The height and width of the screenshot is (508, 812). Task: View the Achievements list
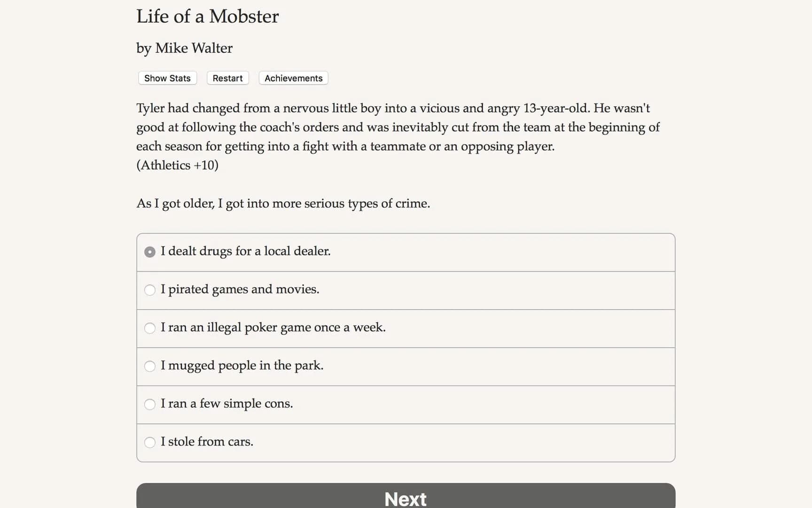[x=293, y=78]
